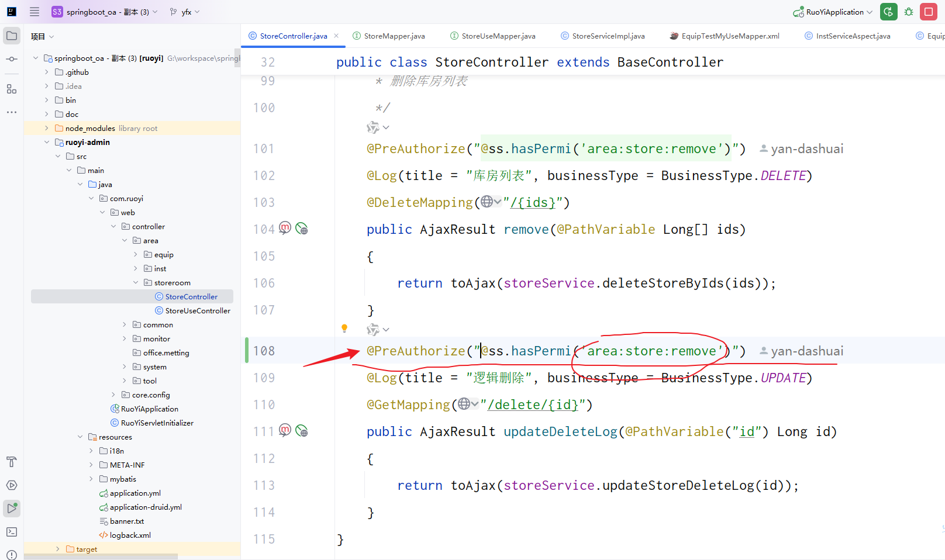Open the RuoYiApplication run configuration dropdown
This screenshot has width=945, height=560.
833,12
